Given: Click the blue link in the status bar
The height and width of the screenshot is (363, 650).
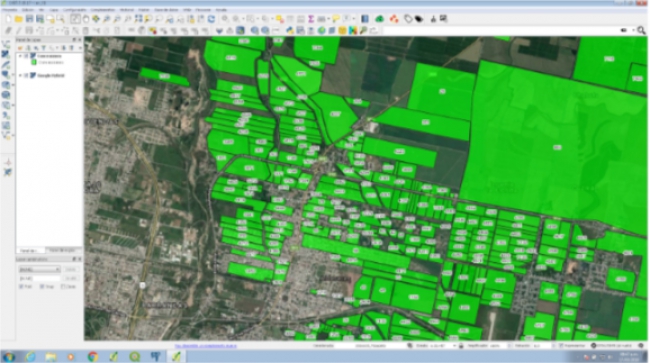Looking at the screenshot, I should [x=206, y=345].
